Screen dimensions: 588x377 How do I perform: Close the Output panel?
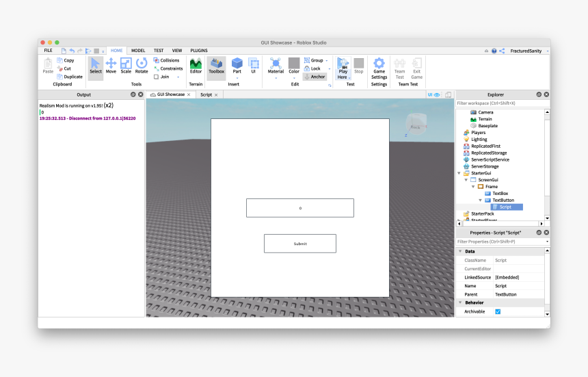pyautogui.click(x=141, y=94)
